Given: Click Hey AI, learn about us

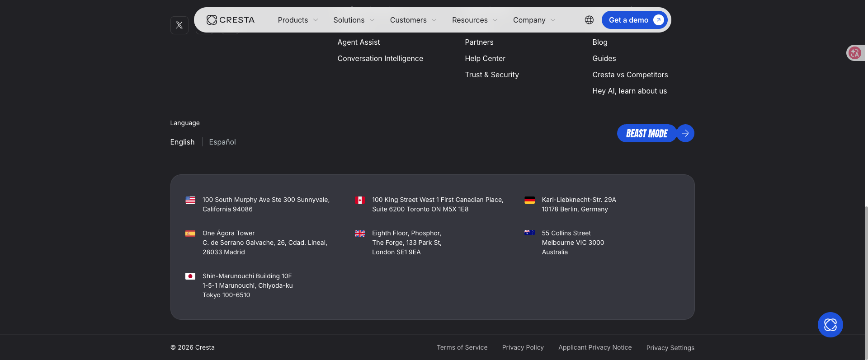Looking at the screenshot, I should coord(630,91).
